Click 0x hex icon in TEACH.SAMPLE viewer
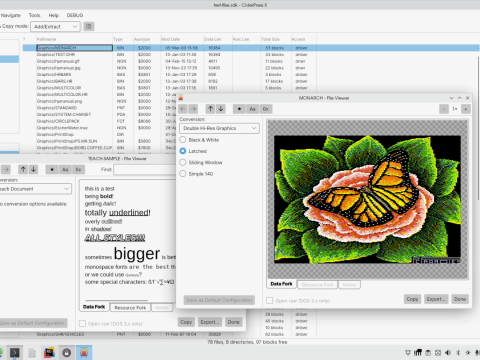 [78, 169]
